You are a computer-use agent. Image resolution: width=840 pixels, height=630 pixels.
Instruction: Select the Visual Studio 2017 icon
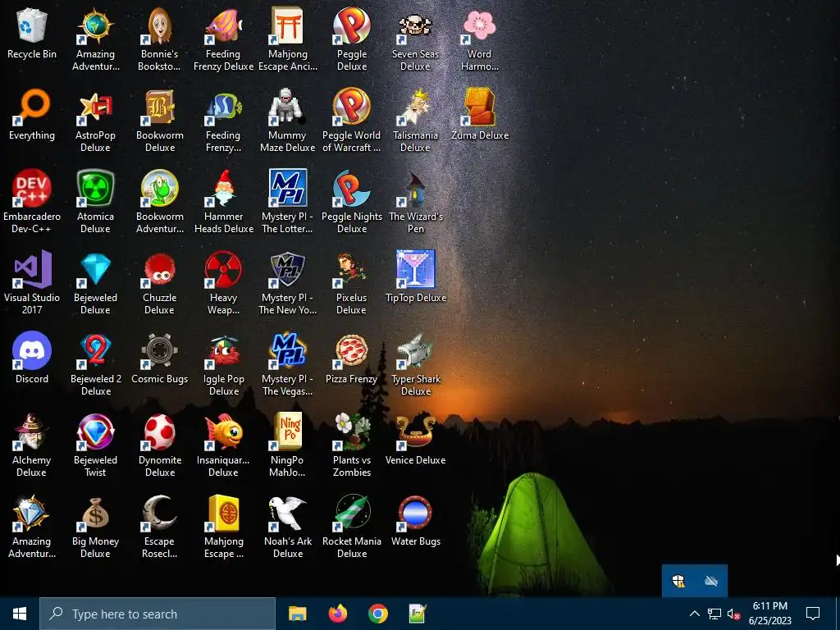(x=32, y=269)
